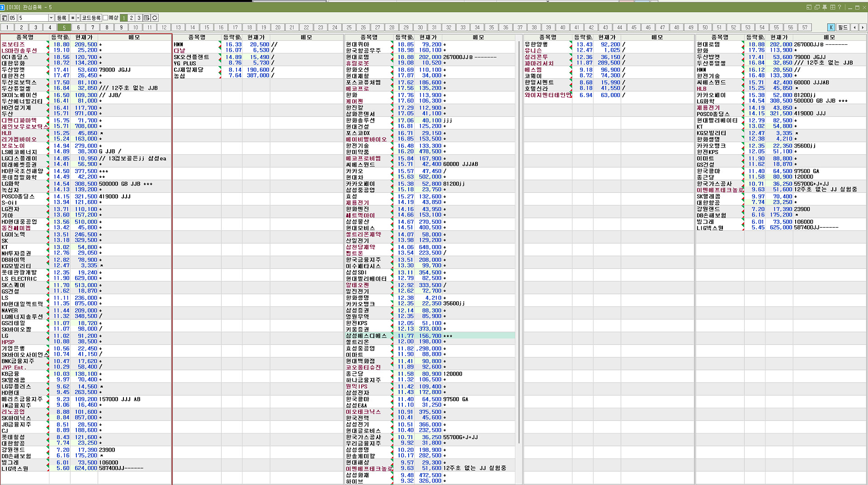Click the grid layout icon in title bar

[832, 7]
